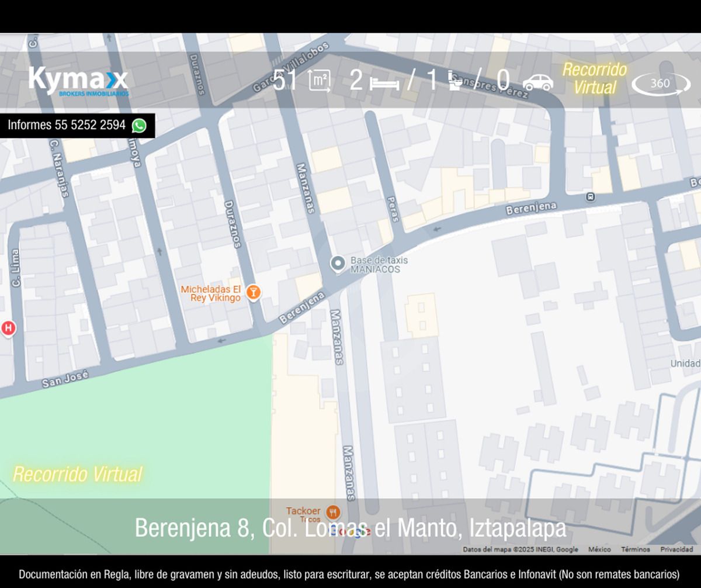Select the Base de taxis MANIACOS map pin
Screen dimensions: 701x588
[337, 264]
